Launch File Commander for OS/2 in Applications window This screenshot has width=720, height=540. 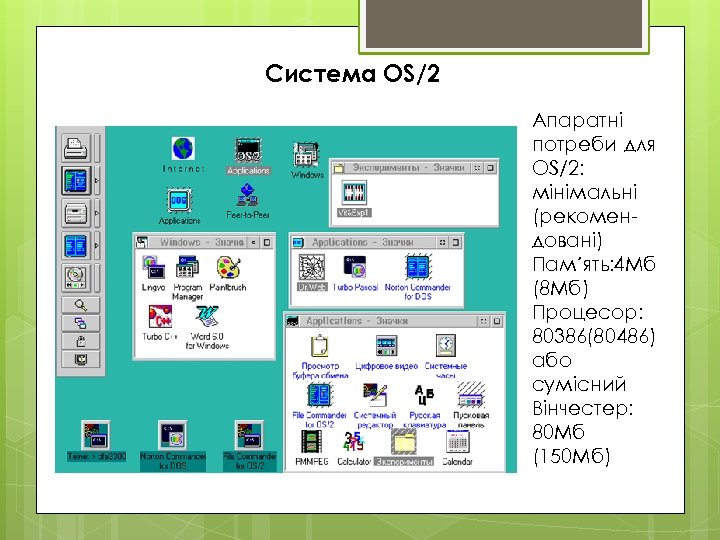[319, 395]
